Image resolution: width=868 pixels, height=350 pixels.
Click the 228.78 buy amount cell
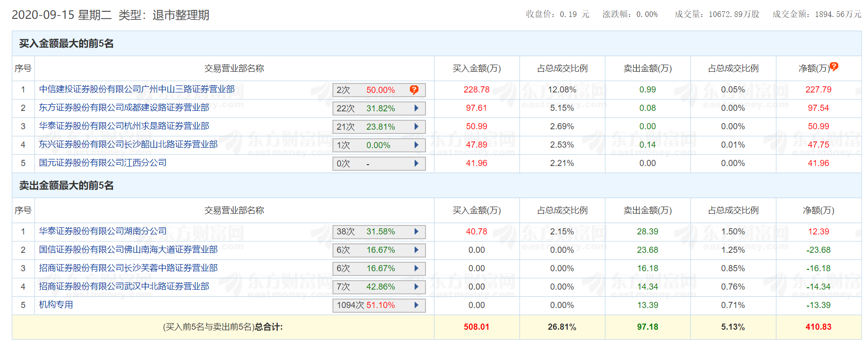click(x=477, y=90)
